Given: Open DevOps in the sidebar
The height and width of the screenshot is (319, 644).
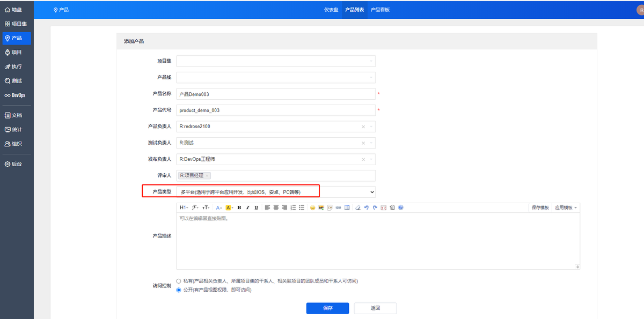Looking at the screenshot, I should pyautogui.click(x=17, y=95).
